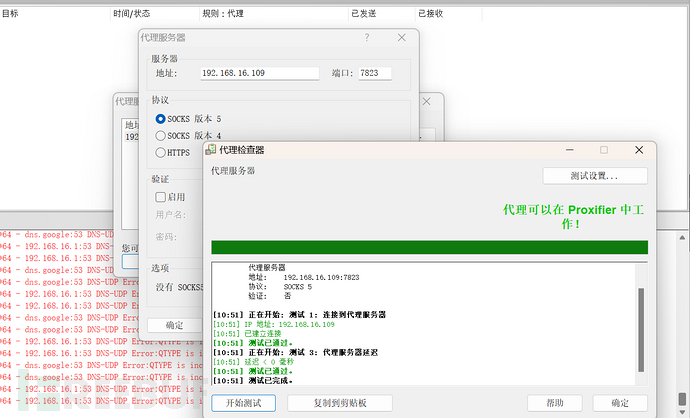Click the 协议: SOCKS 5 log line
The image size is (690, 418).
(280, 287)
